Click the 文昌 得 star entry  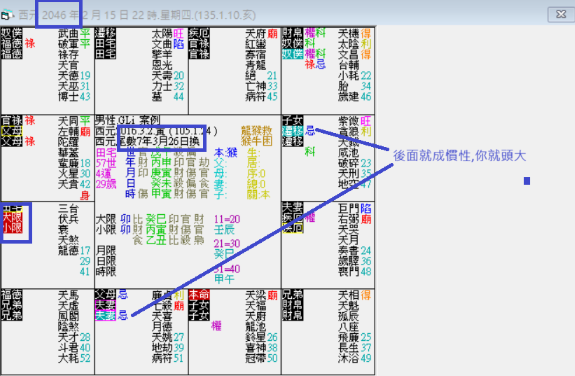(x=355, y=55)
